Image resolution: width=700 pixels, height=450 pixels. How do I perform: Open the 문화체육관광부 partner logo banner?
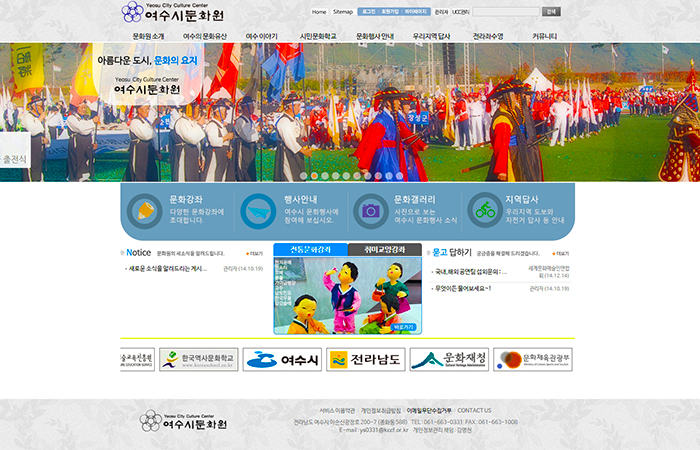click(533, 359)
